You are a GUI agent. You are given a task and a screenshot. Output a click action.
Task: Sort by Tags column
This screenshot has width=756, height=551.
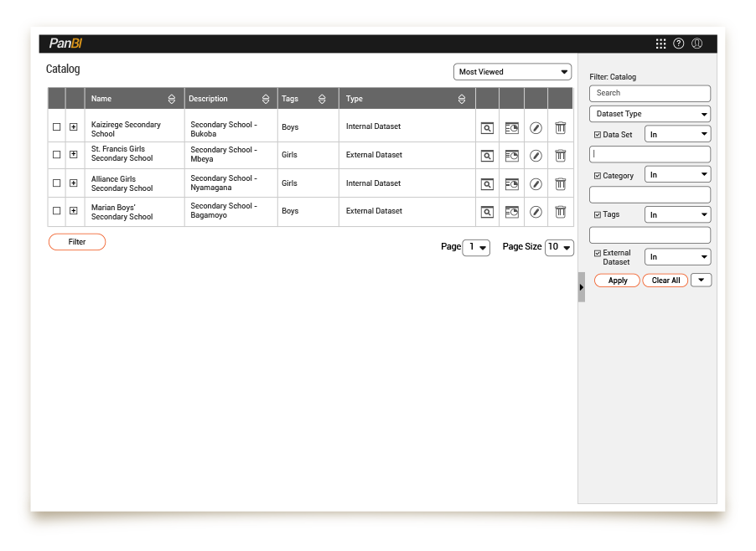click(322, 99)
